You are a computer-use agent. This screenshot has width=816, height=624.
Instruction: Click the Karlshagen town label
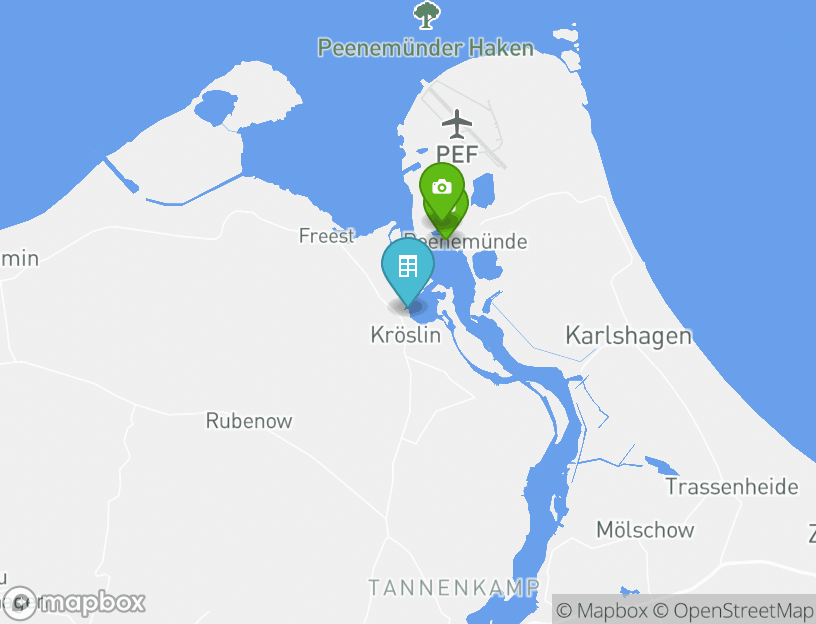(628, 335)
